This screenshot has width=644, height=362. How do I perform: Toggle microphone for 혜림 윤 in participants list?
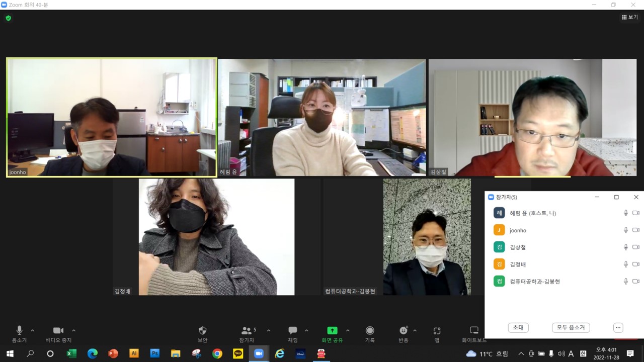626,213
